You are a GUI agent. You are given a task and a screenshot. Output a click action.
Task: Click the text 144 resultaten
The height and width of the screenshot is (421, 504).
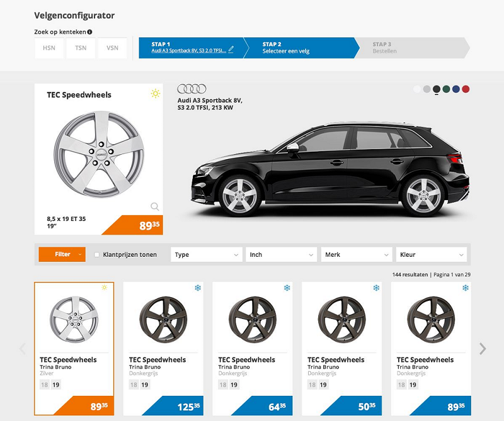(410, 274)
